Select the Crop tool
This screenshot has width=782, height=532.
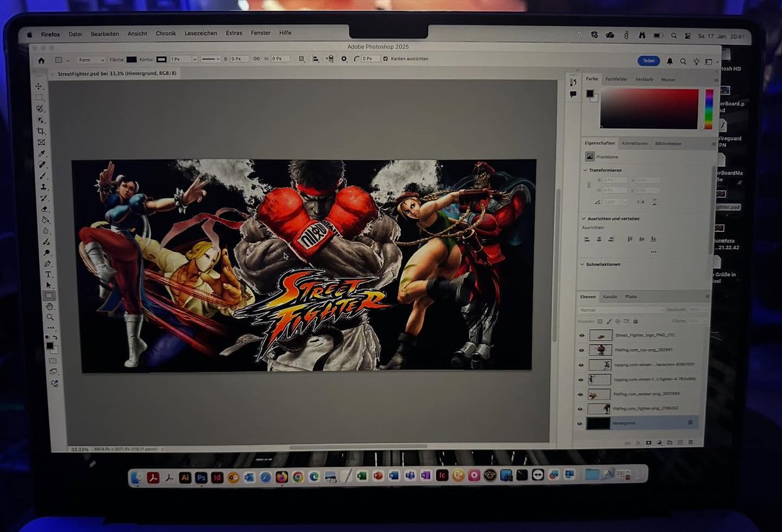click(x=41, y=131)
